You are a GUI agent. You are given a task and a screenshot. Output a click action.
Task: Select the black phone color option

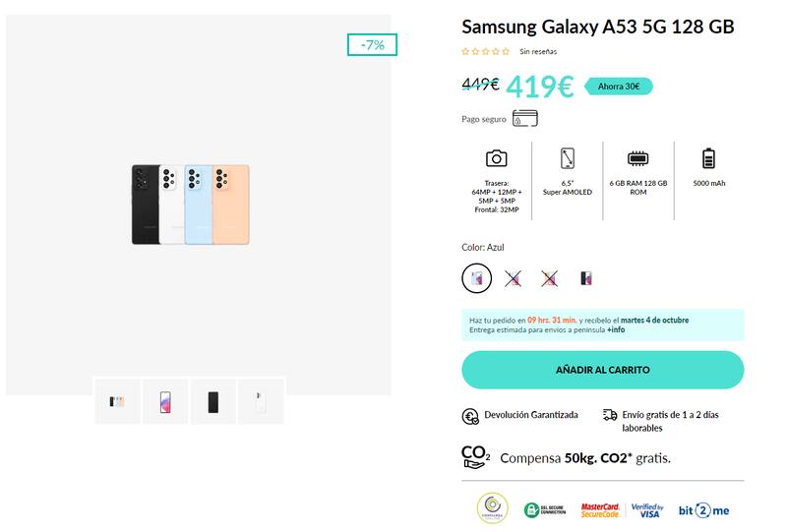click(x=585, y=278)
